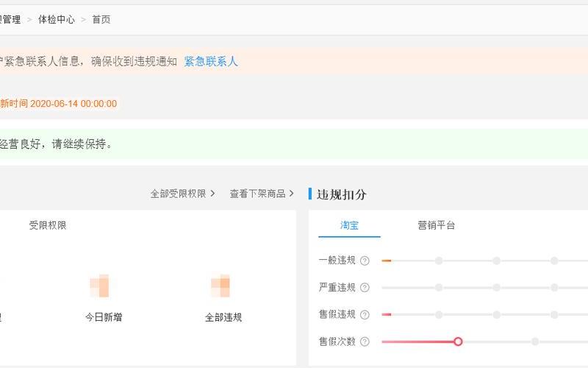Click the 售假次数 slider handle
This screenshot has width=588, height=368.
click(458, 342)
